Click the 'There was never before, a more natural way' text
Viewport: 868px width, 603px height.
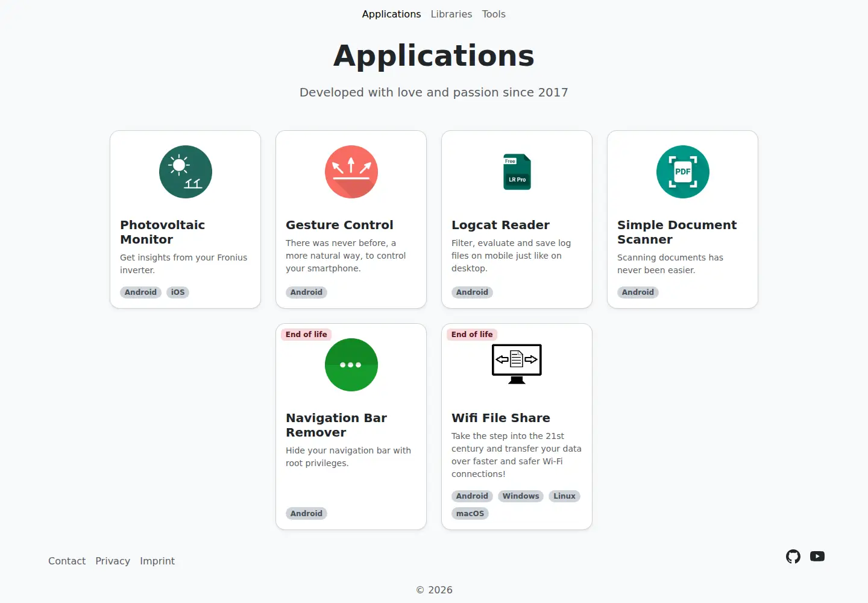click(x=345, y=256)
